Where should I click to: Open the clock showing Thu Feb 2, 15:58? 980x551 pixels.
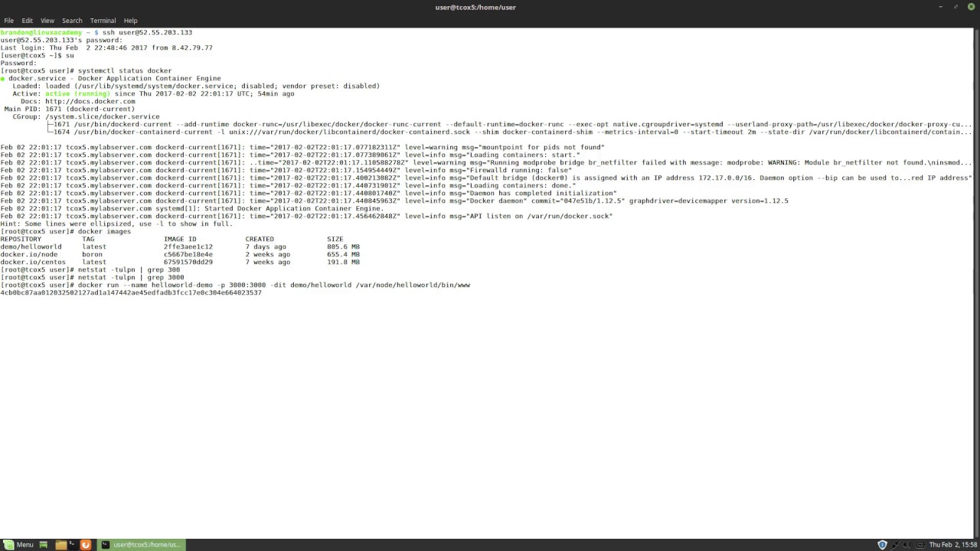click(952, 545)
